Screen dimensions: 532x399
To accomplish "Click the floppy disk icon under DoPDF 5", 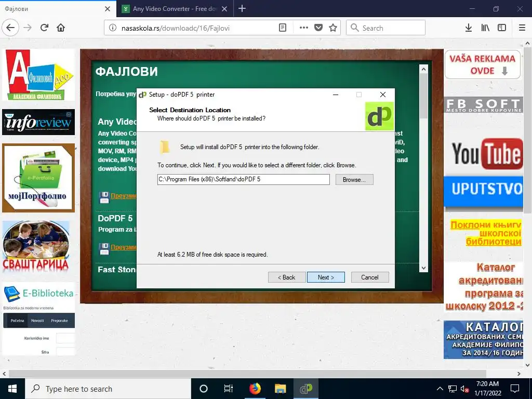I will coord(104,249).
